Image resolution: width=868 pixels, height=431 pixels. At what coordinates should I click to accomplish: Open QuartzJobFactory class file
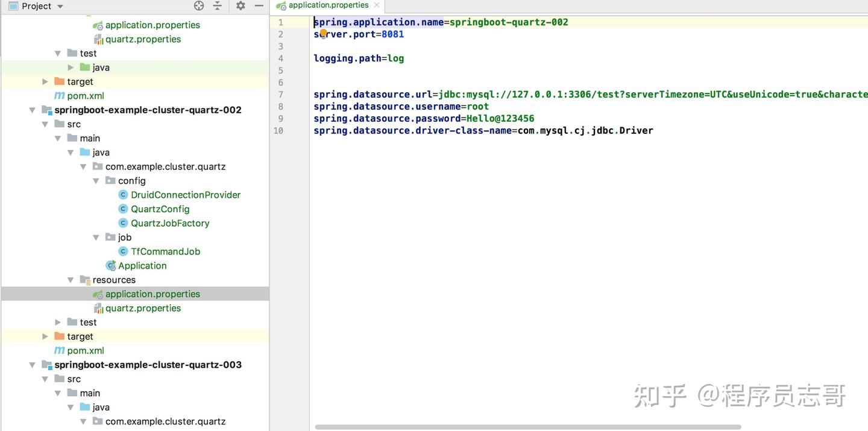pyautogui.click(x=170, y=223)
